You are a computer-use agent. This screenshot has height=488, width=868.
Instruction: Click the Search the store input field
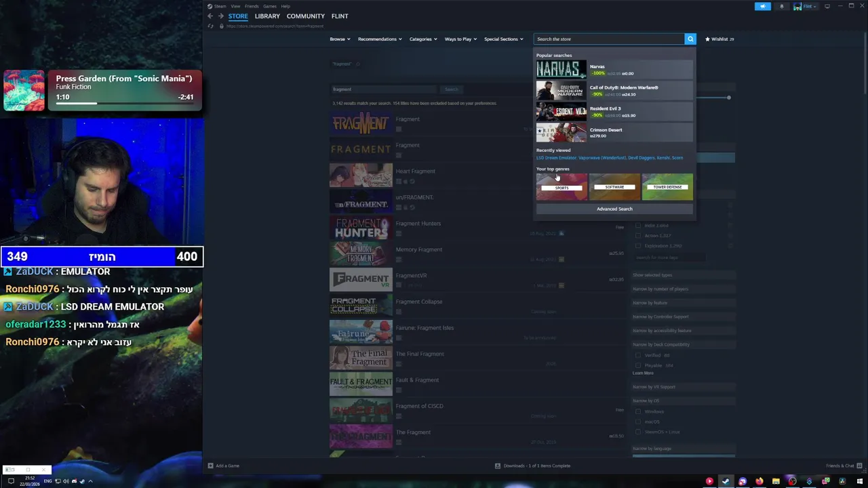(609, 39)
